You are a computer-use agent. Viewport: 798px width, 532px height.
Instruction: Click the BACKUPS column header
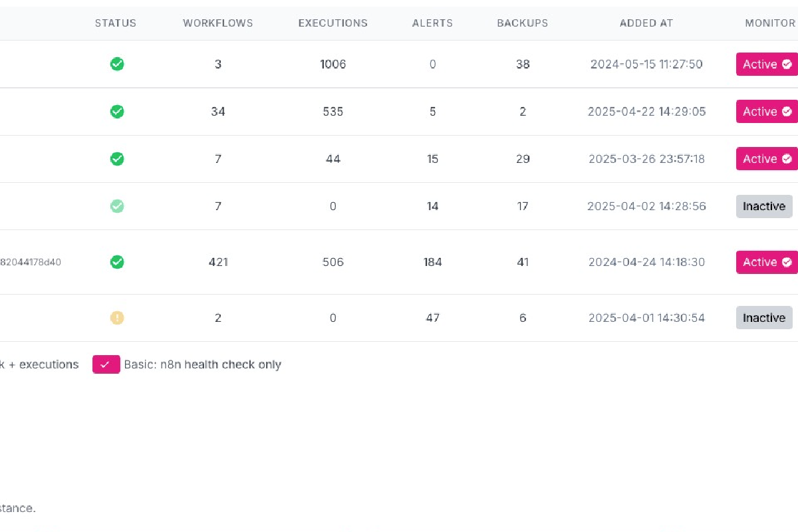(522, 23)
